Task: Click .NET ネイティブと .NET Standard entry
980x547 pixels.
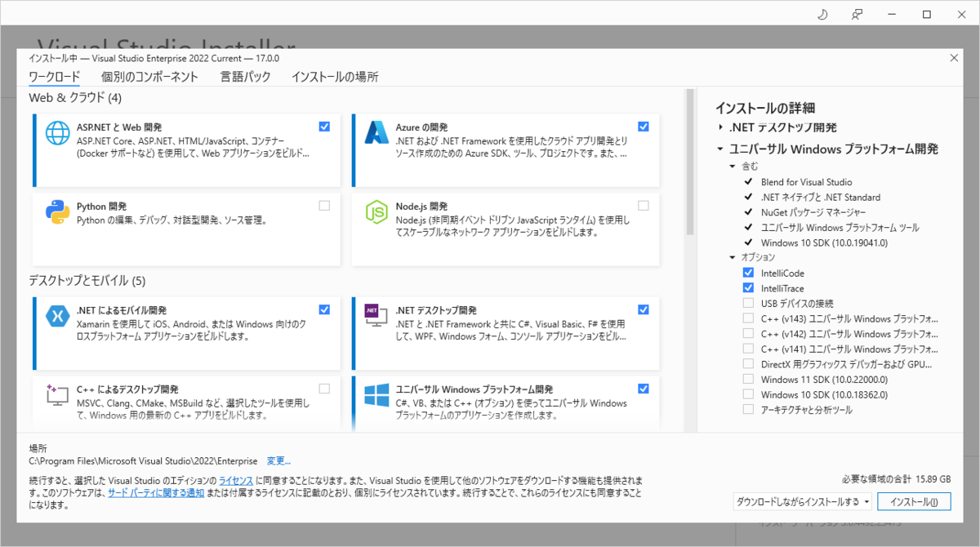Action: tap(821, 197)
